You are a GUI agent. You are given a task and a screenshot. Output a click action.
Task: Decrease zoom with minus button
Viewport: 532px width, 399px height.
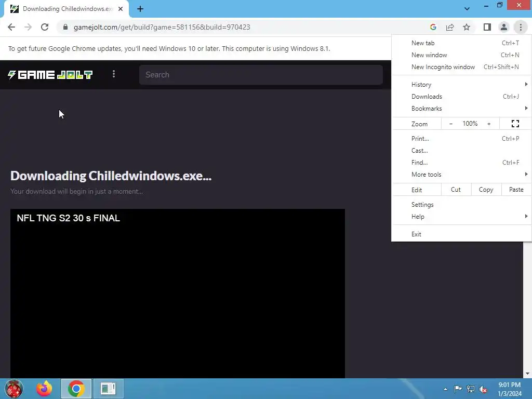(451, 124)
